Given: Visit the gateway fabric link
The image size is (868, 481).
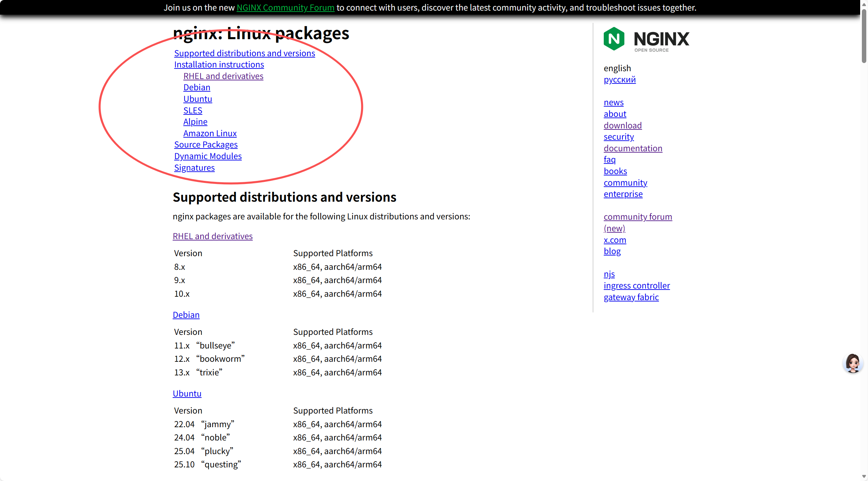Looking at the screenshot, I should 631,297.
